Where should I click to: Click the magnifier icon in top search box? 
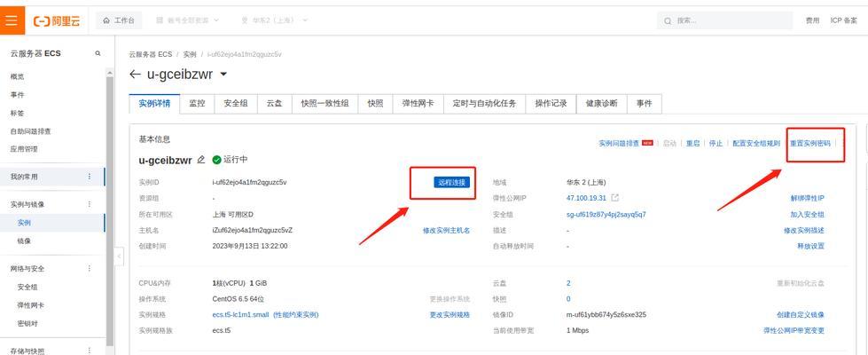[669, 21]
